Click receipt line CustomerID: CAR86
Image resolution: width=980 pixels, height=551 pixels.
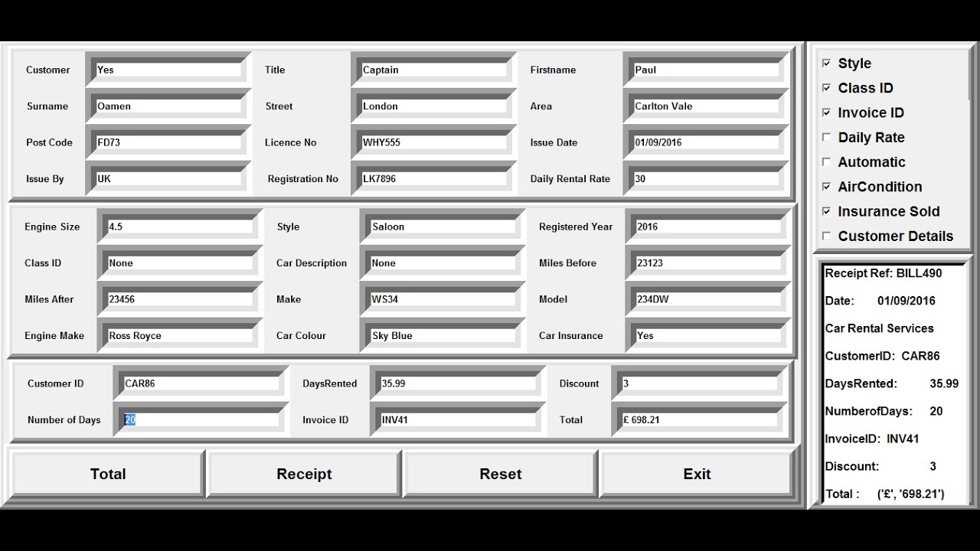[882, 356]
